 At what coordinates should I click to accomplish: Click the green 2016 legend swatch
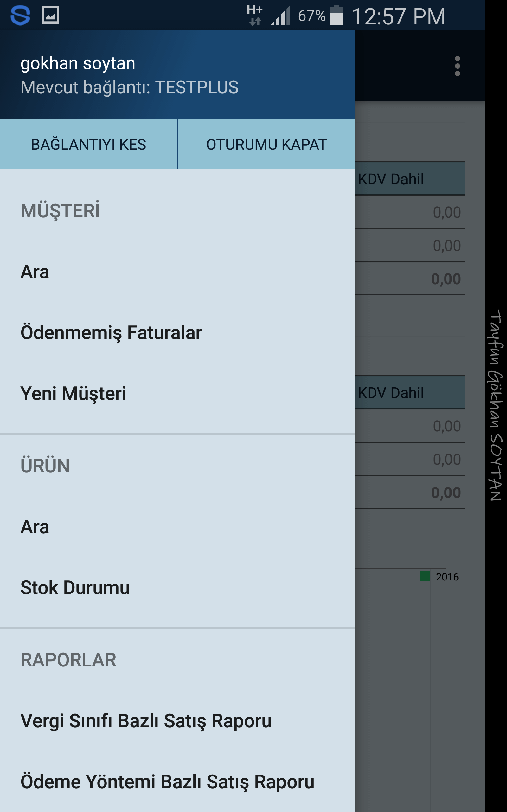425,576
